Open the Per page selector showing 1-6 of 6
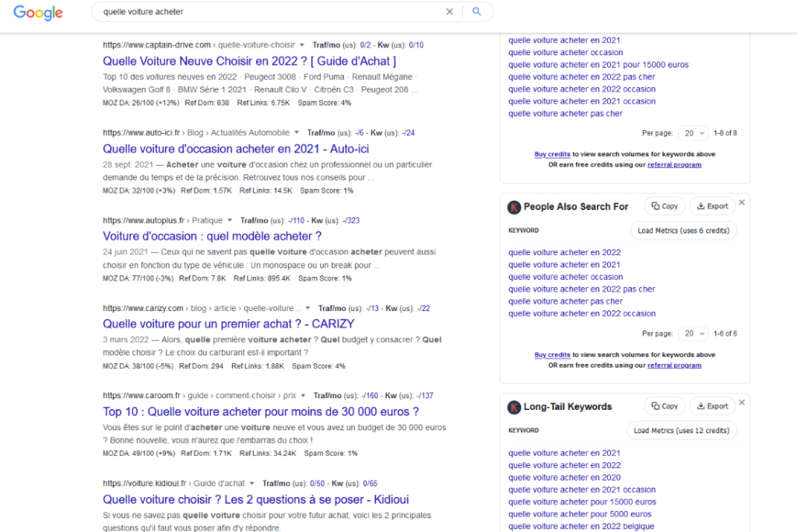The height and width of the screenshot is (532, 797). [x=693, y=334]
